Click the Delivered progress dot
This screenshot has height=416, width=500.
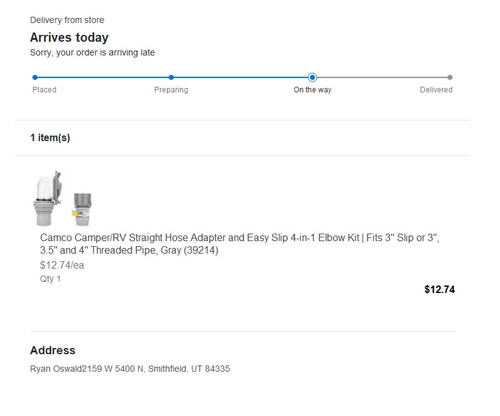click(450, 77)
